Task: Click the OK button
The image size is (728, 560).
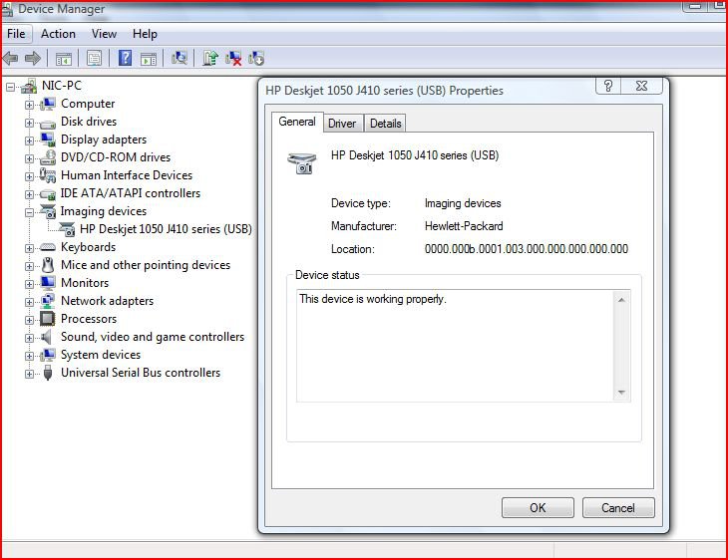Action: point(538,507)
